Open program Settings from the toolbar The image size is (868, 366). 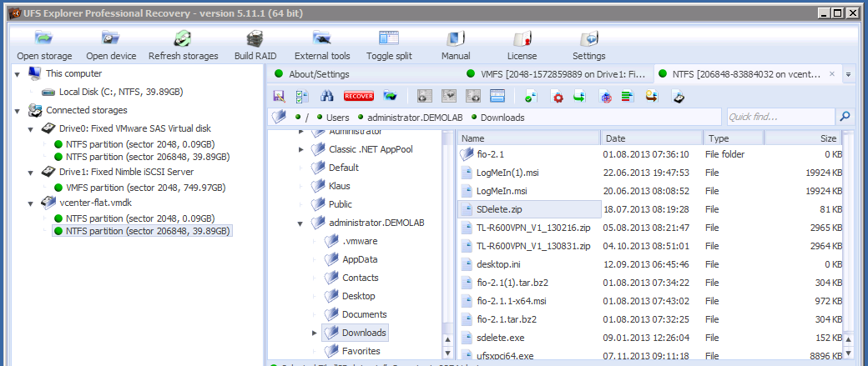coord(588,45)
